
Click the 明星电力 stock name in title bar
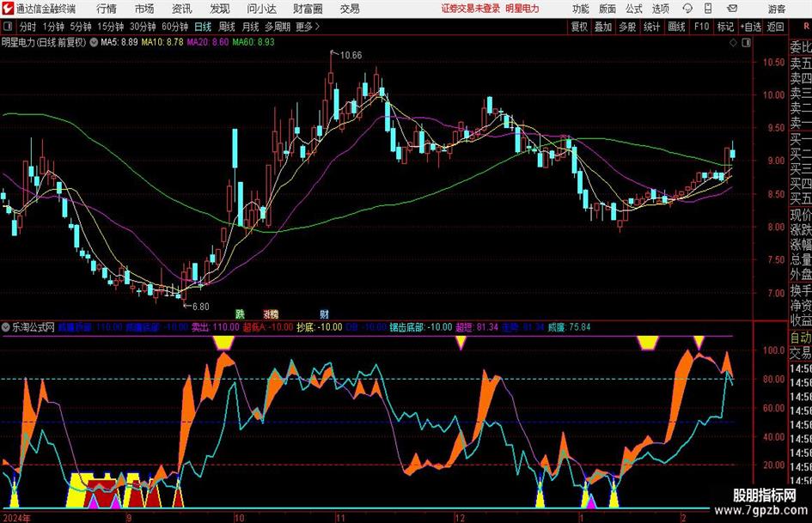pos(522,9)
